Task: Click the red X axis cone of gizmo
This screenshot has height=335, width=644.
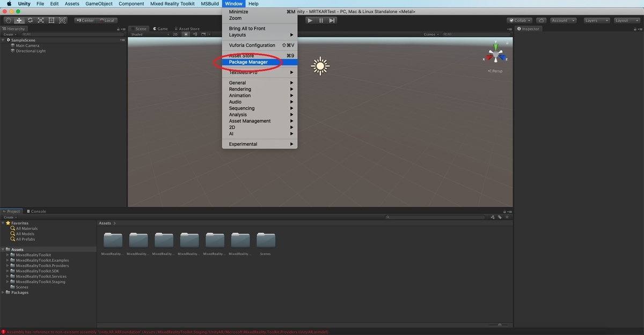Action: (x=489, y=58)
